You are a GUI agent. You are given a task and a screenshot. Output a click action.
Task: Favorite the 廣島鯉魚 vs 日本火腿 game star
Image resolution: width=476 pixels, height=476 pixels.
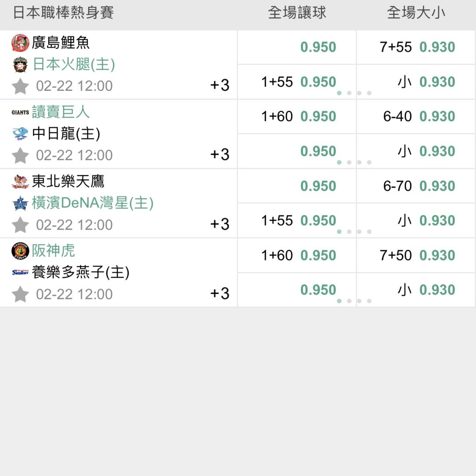click(x=20, y=86)
